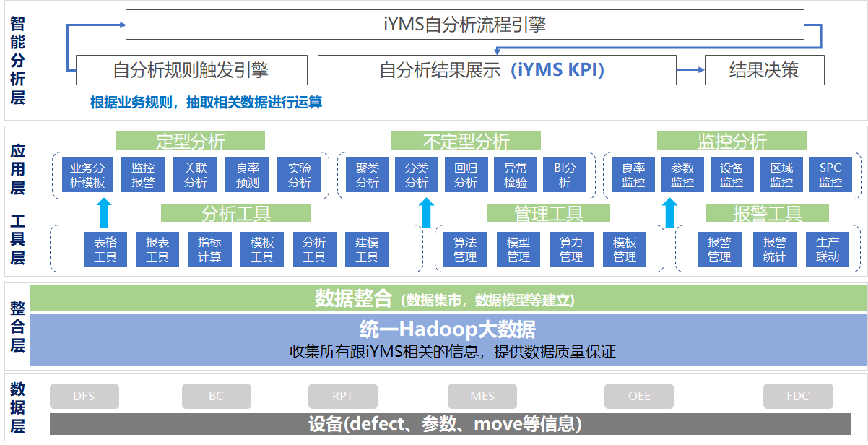Click the 业务分析模板 block

(87, 175)
